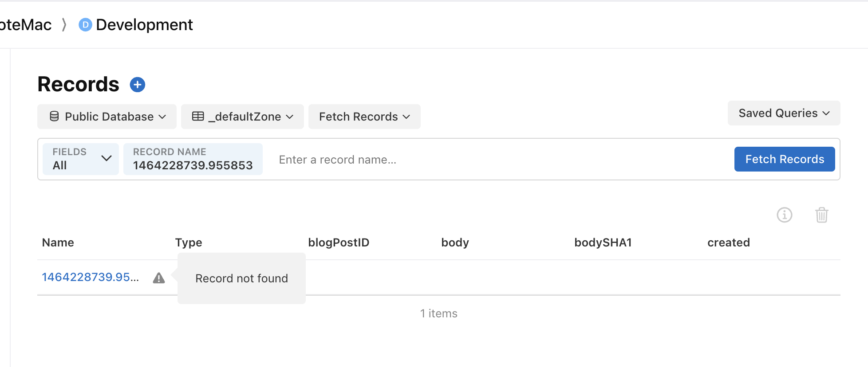Screen dimensions: 868x367
Task: Click the zone table icon
Action: [198, 116]
